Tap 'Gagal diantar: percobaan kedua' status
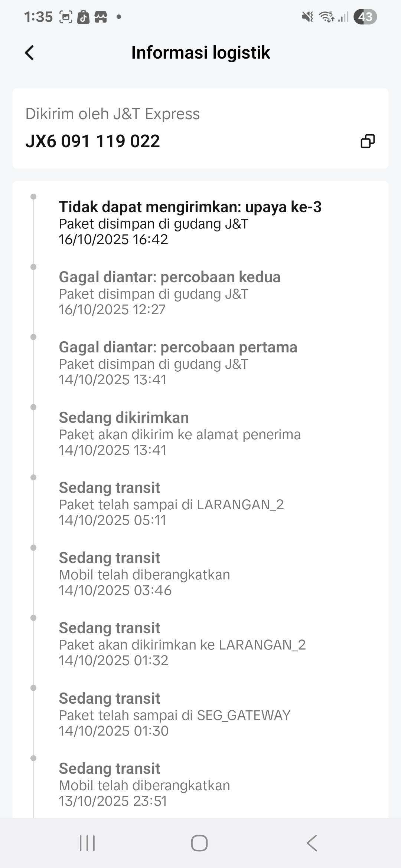401x868 pixels. (169, 277)
